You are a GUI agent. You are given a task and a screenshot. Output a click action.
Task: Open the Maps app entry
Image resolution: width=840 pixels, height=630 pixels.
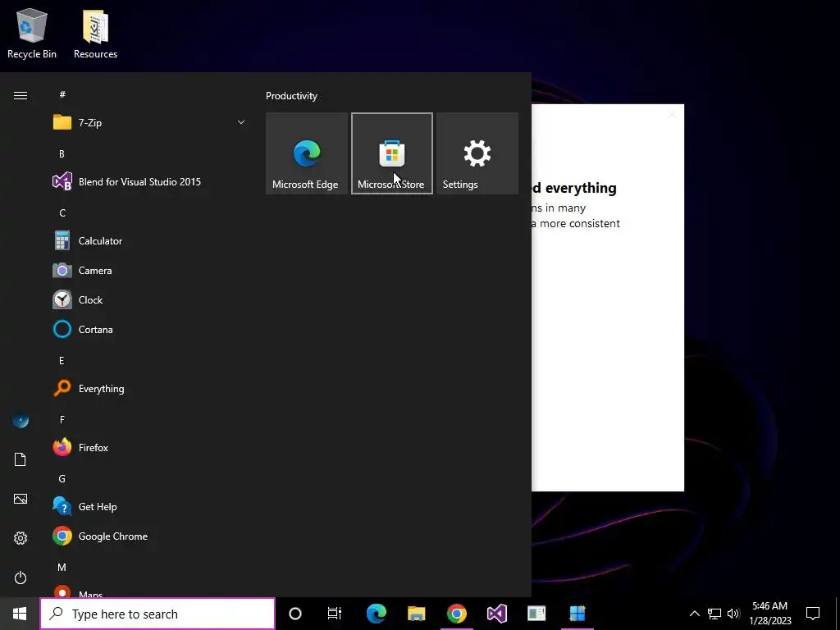[x=149, y=591]
